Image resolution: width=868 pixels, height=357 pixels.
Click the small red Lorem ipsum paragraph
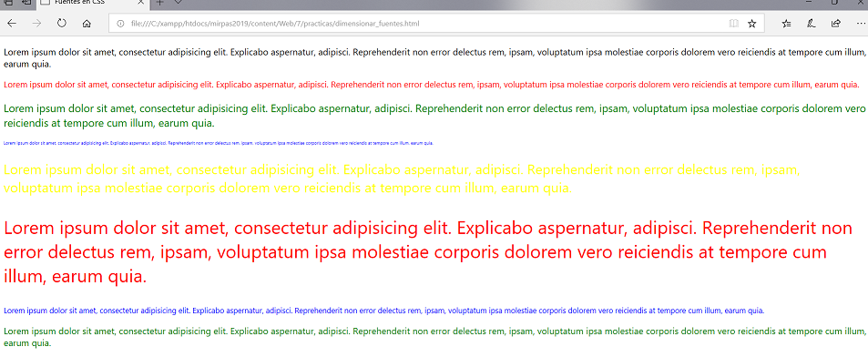point(431,85)
